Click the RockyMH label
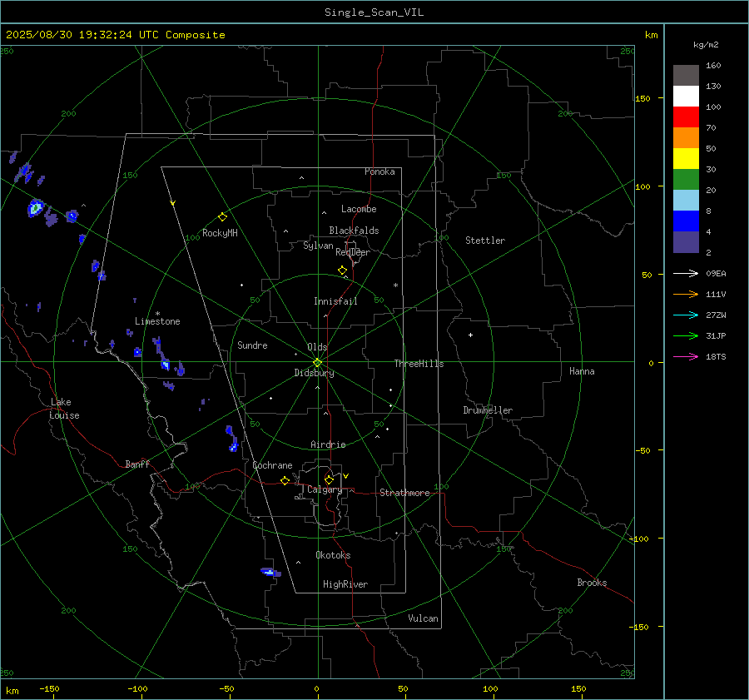 pyautogui.click(x=220, y=233)
